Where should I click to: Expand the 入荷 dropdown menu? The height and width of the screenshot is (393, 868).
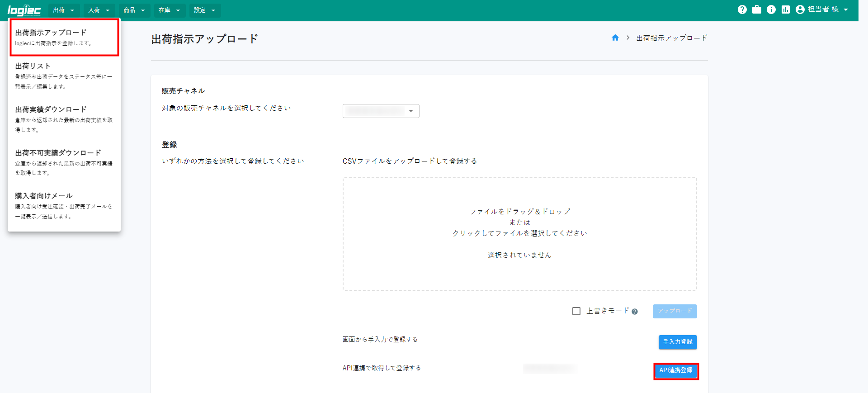[x=99, y=10]
